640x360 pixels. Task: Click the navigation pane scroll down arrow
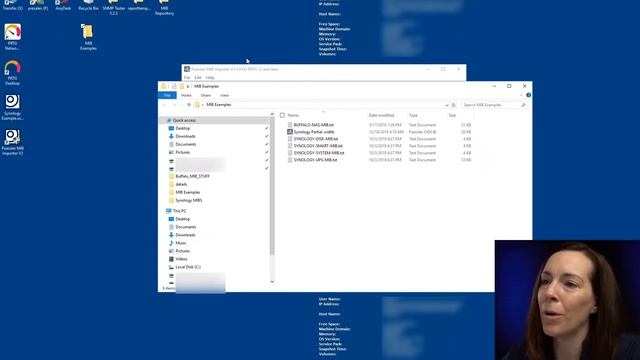tap(272, 282)
